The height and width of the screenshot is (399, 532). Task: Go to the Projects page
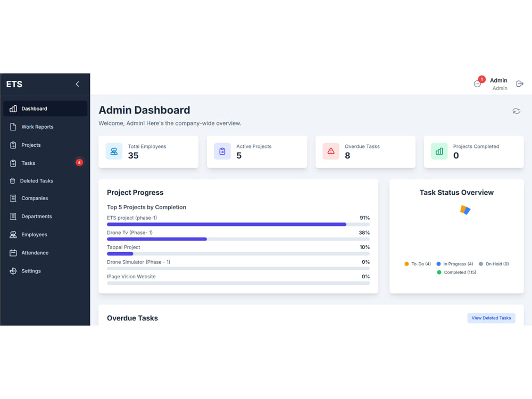[45, 145]
